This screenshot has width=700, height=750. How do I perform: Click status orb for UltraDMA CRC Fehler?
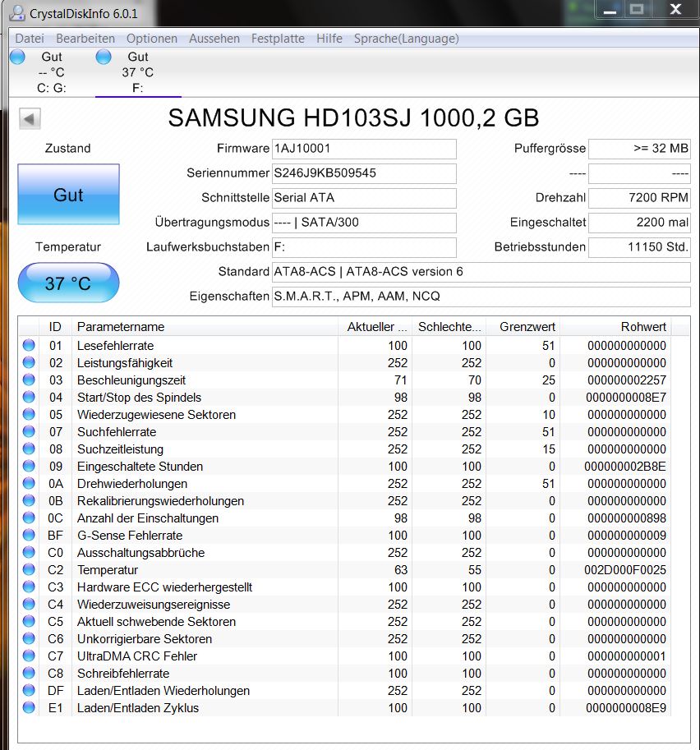point(29,656)
